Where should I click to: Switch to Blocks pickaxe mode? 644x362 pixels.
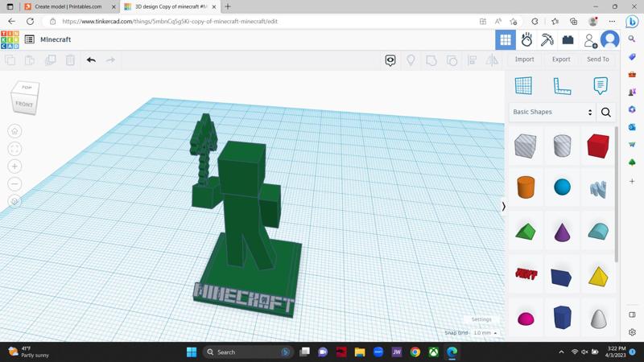547,39
